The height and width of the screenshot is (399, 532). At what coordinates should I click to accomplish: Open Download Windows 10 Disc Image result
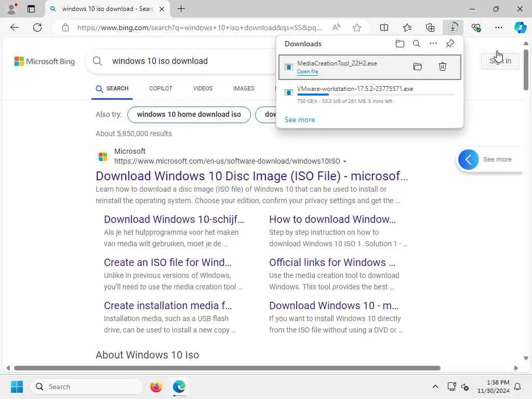pos(252,176)
